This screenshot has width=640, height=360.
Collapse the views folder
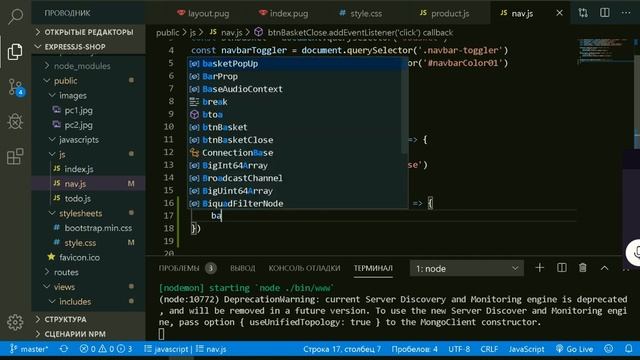[x=89, y=287]
